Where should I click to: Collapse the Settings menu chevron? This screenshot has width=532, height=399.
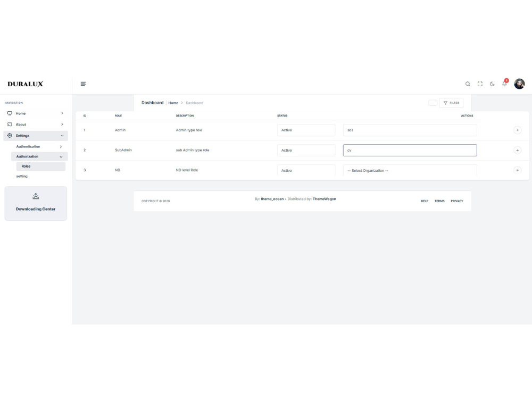tap(62, 136)
